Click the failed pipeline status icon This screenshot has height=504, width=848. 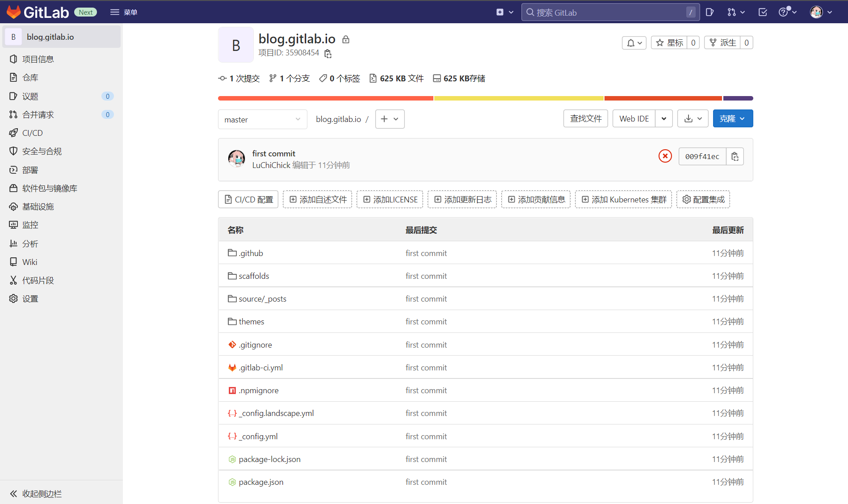click(x=665, y=156)
